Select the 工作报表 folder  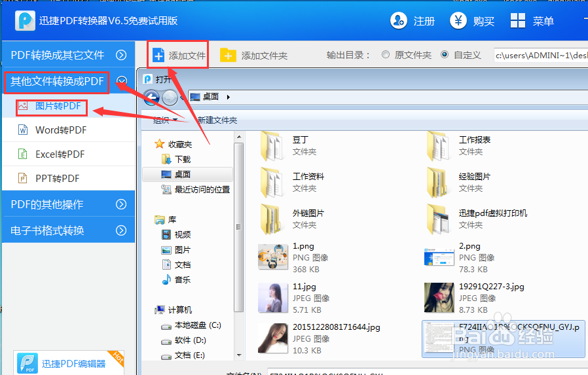pos(459,146)
